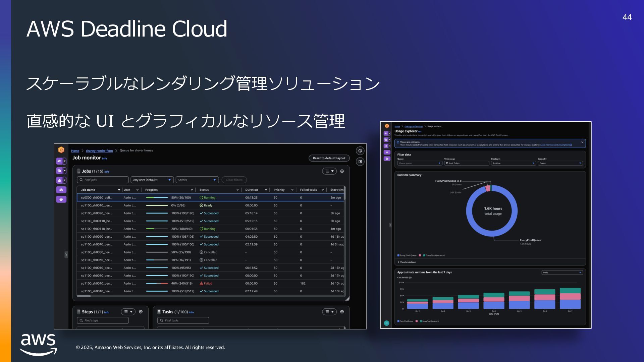Open Status filter dropdown in Jobs

197,180
